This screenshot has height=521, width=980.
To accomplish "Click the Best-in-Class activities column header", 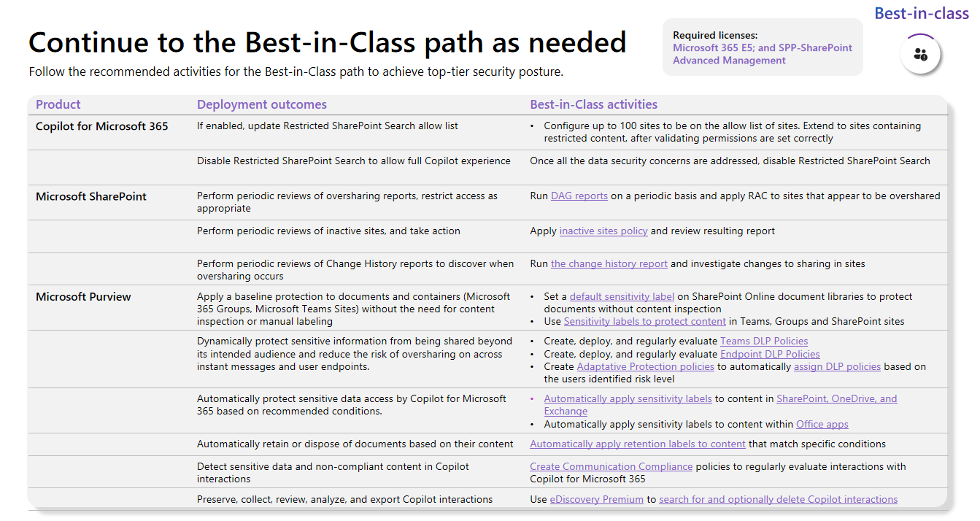I will tap(594, 104).
